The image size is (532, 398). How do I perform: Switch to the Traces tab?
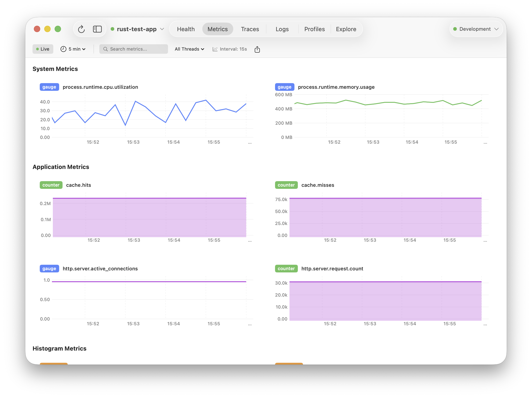click(250, 29)
